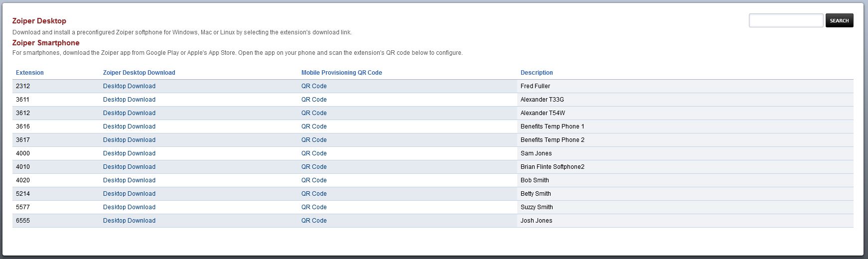Click the Alexander T54W description

pos(543,113)
